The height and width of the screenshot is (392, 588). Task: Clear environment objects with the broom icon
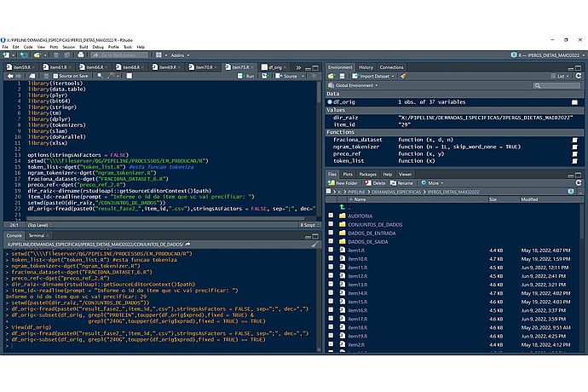pyautogui.click(x=403, y=76)
